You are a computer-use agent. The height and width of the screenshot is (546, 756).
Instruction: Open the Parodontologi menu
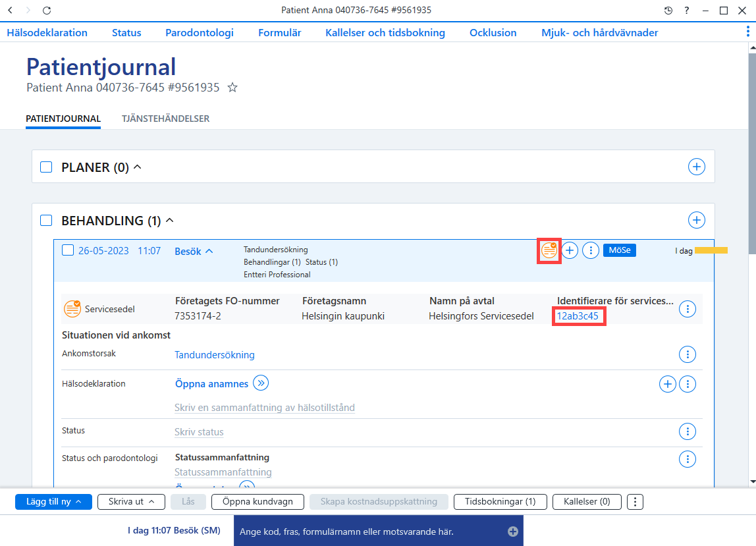(200, 33)
